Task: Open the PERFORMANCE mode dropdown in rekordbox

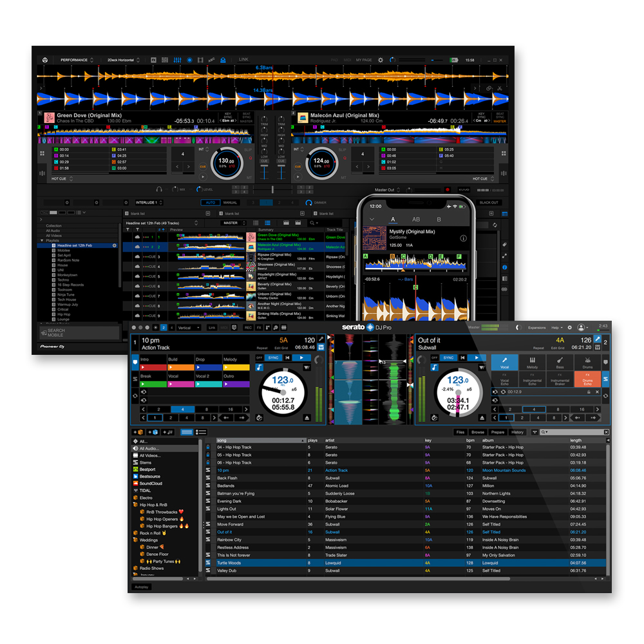Action: pos(77,60)
